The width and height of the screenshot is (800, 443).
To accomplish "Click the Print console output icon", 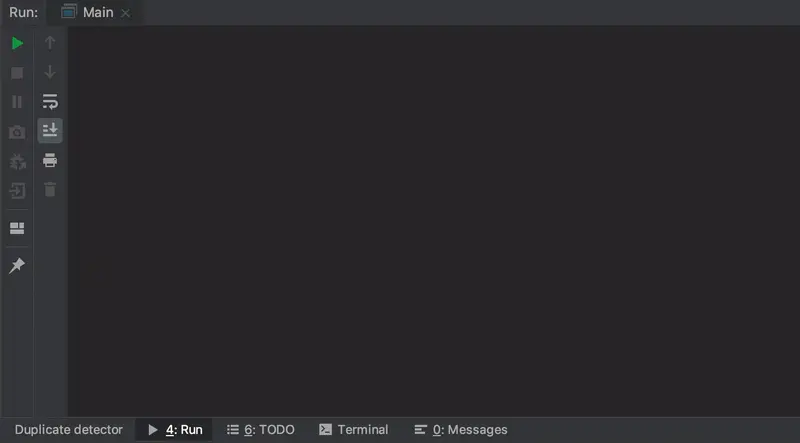I will pos(50,160).
